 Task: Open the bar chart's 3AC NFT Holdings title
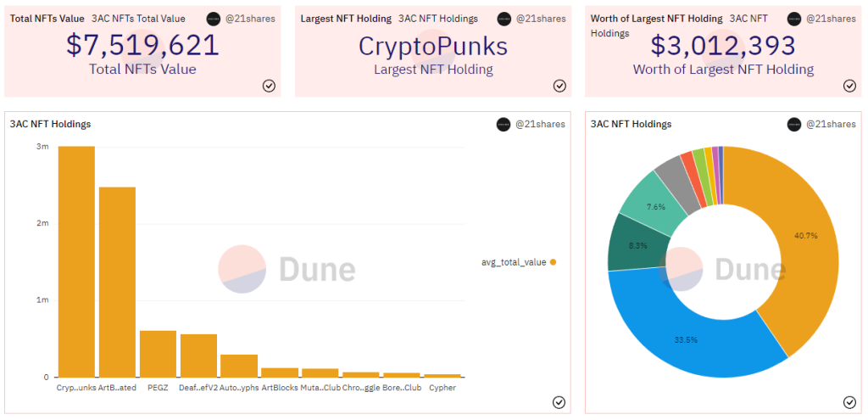pyautogui.click(x=50, y=124)
